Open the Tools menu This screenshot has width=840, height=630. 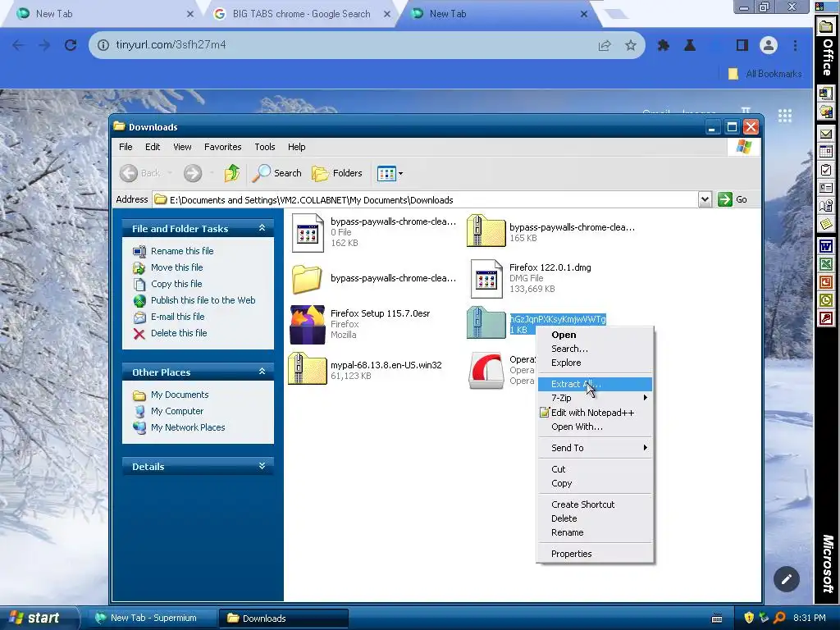pos(265,147)
